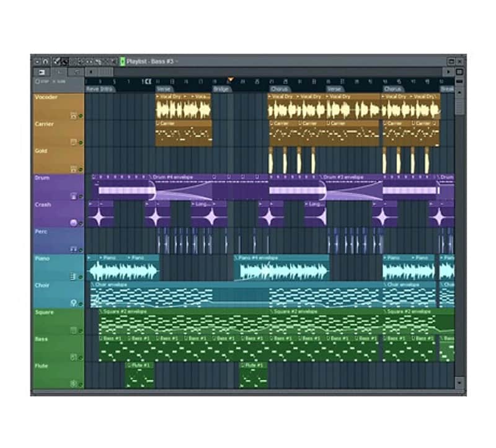Mute the Carrier track

pyautogui.click(x=81, y=143)
